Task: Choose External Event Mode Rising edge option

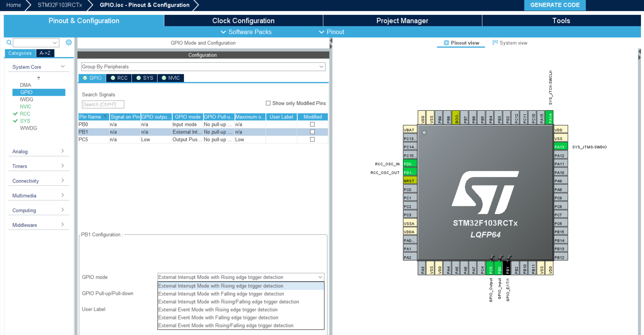Action: [x=241, y=310]
